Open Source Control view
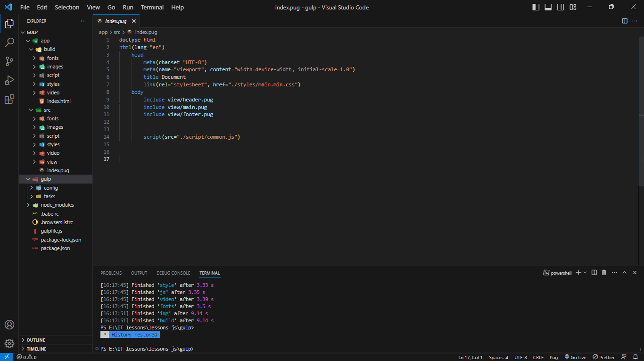This screenshot has width=644, height=361. point(9,61)
